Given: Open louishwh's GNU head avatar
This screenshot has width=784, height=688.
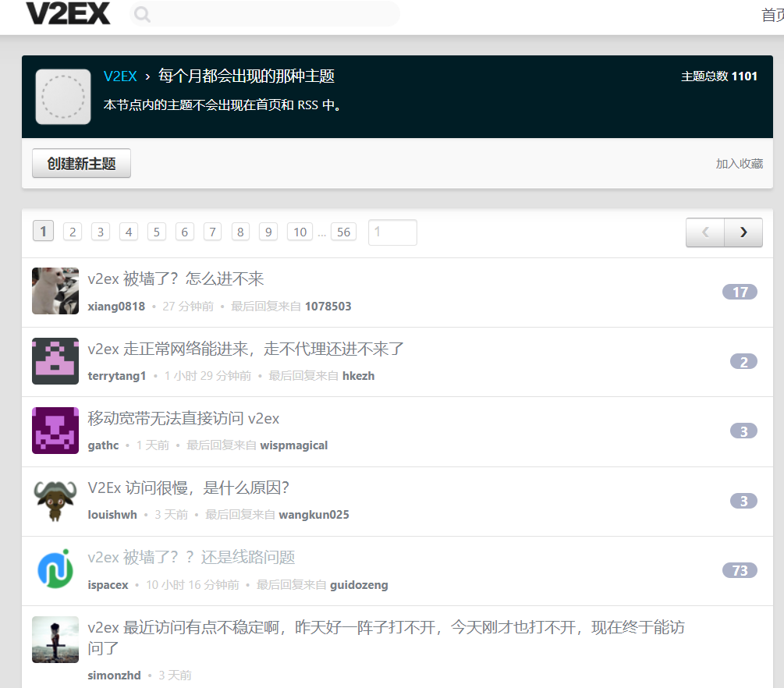Looking at the screenshot, I should 55,500.
